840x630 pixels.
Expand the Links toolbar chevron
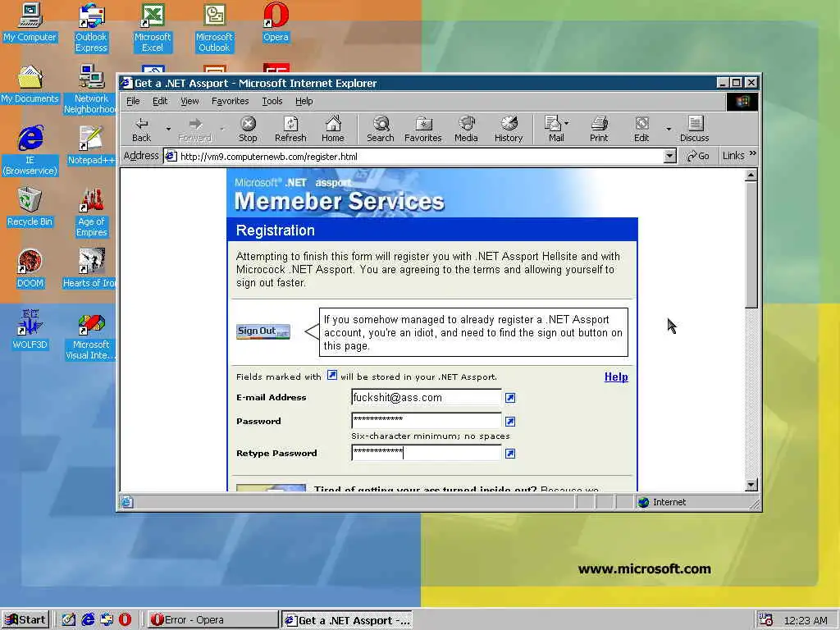coord(753,154)
